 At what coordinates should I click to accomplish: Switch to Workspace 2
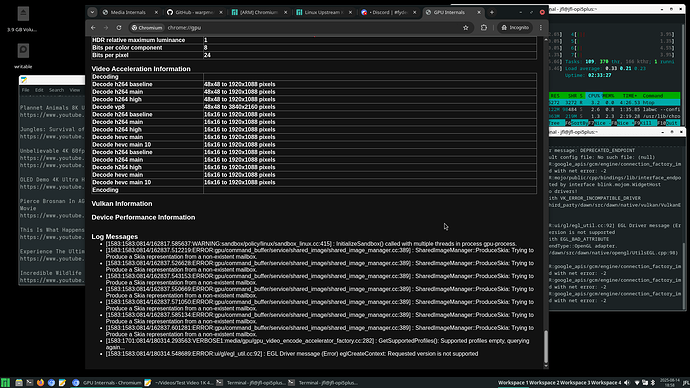544,383
